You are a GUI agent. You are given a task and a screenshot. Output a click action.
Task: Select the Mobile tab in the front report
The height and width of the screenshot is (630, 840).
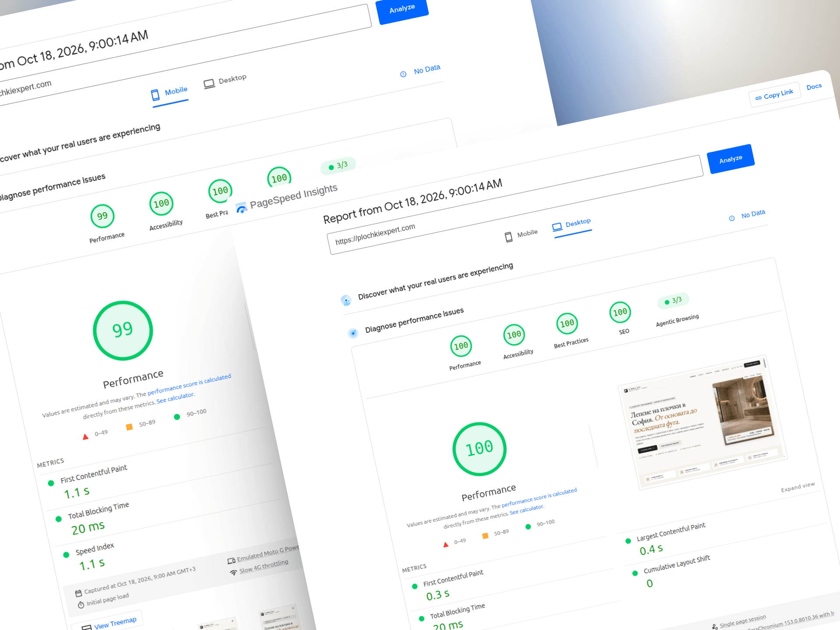click(x=521, y=235)
